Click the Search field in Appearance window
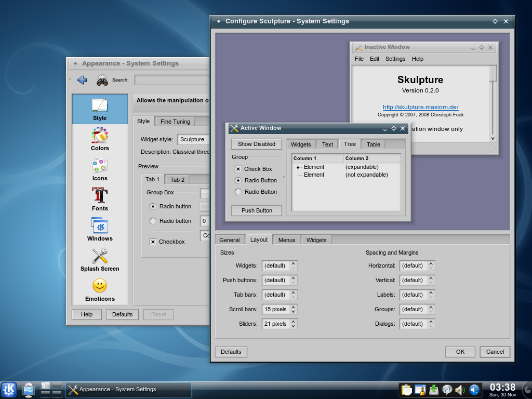The width and height of the screenshot is (532, 399). pyautogui.click(x=172, y=80)
